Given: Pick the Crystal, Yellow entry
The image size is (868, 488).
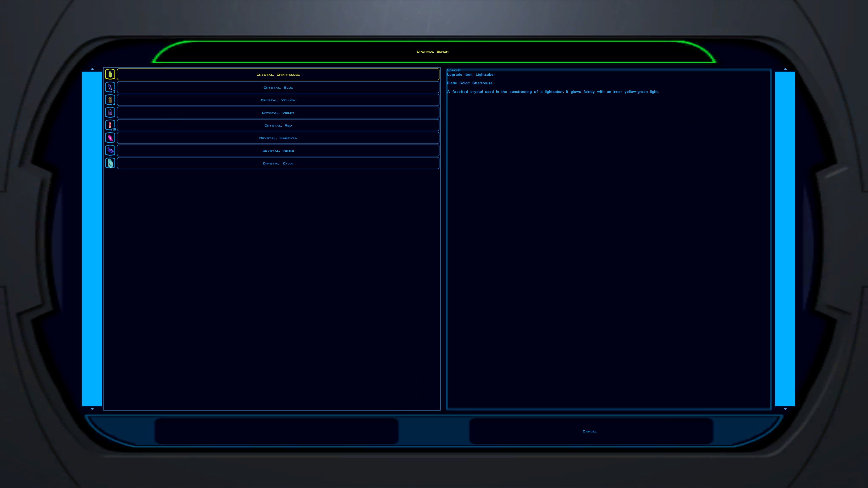Looking at the screenshot, I should [x=278, y=100].
